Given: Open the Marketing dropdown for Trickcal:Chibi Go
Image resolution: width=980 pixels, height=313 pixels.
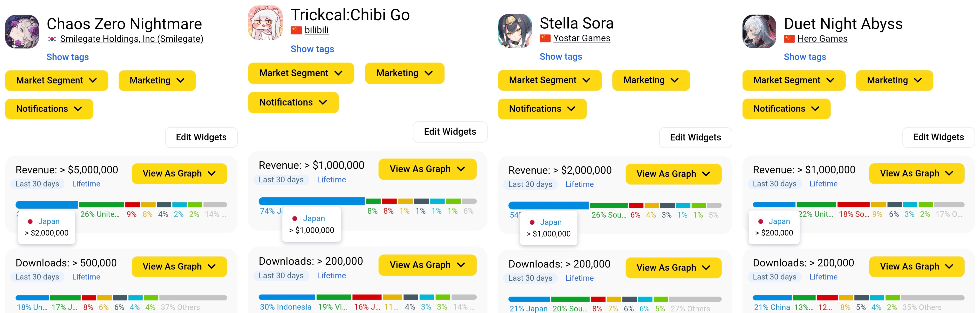Looking at the screenshot, I should click(404, 73).
